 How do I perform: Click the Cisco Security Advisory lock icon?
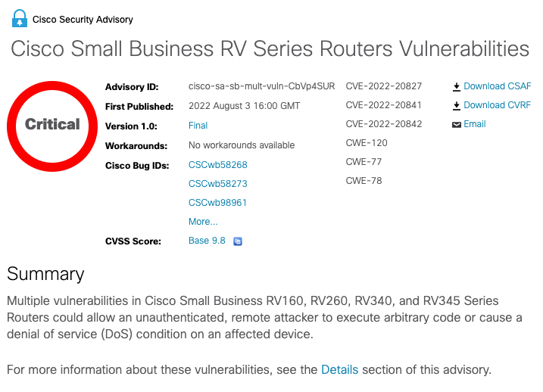pos(19,18)
